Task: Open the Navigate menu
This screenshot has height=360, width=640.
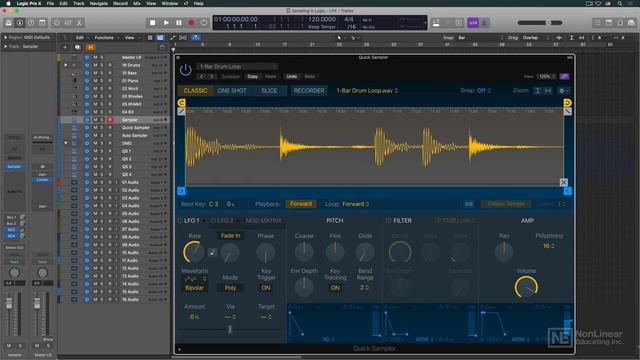Action: (x=98, y=3)
